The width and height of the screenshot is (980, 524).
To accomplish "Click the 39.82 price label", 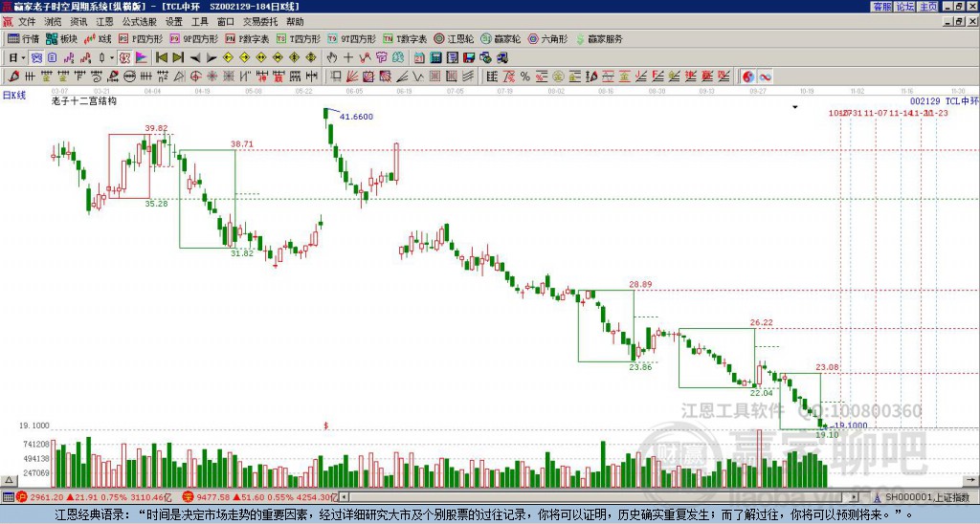I will coord(156,128).
